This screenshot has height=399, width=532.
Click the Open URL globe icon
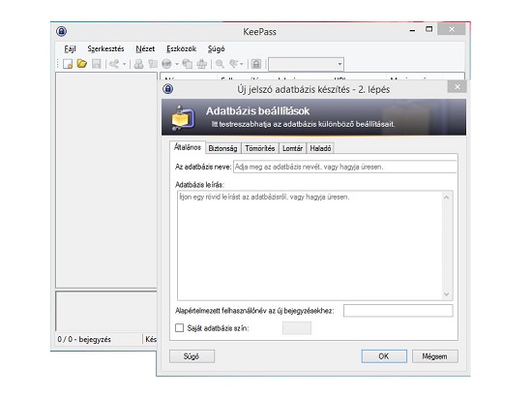(166, 64)
